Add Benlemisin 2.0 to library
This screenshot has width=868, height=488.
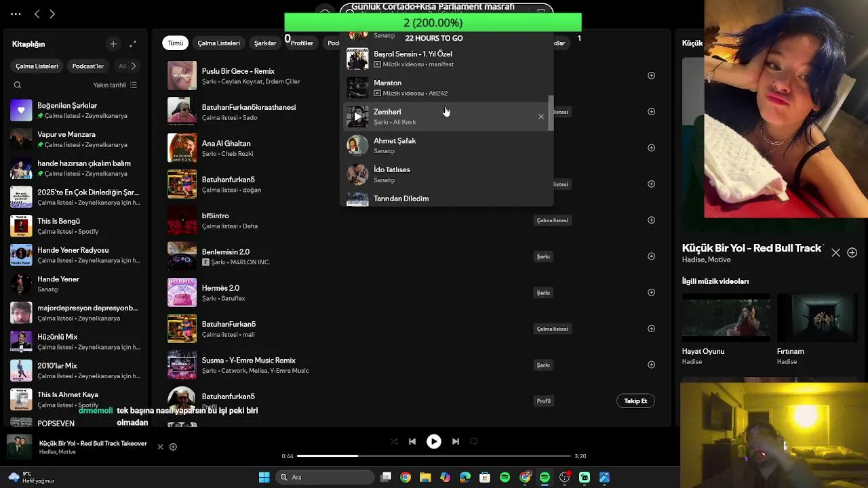(651, 256)
